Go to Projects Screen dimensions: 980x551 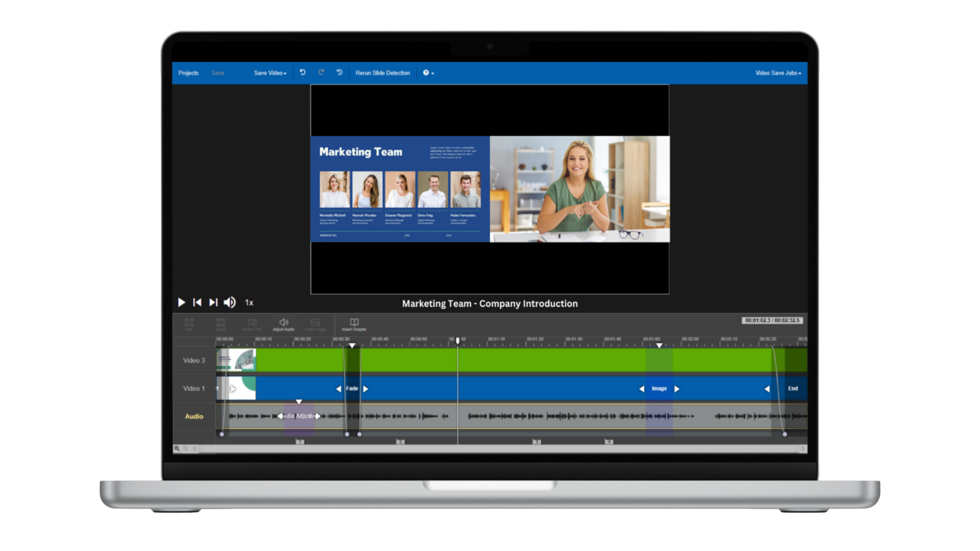tap(188, 73)
